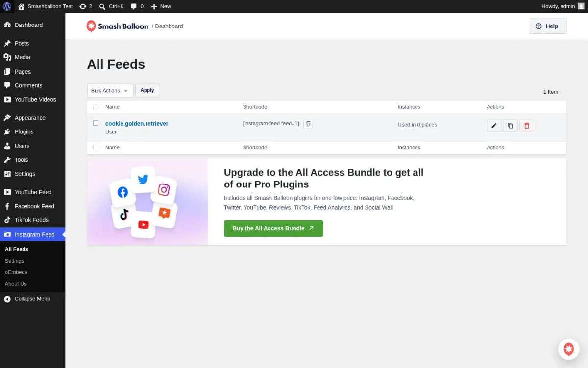The height and width of the screenshot is (368, 588).
Task: Open the Tools menu
Action: click(32, 160)
